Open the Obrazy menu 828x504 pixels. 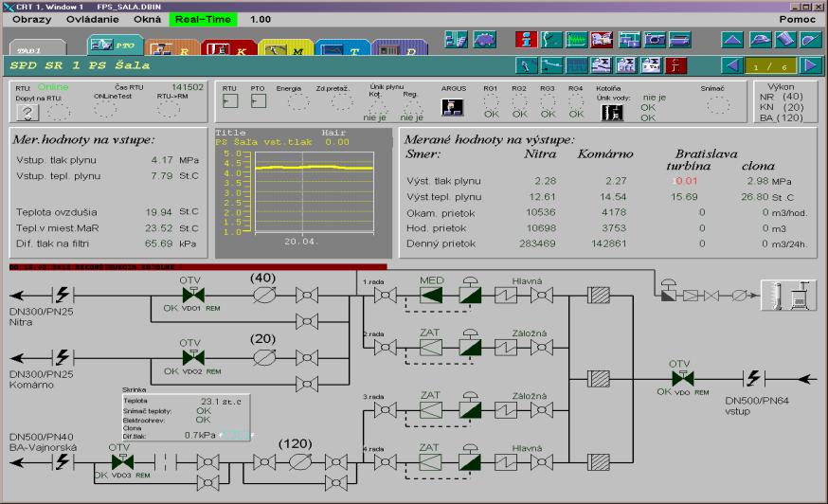31,20
